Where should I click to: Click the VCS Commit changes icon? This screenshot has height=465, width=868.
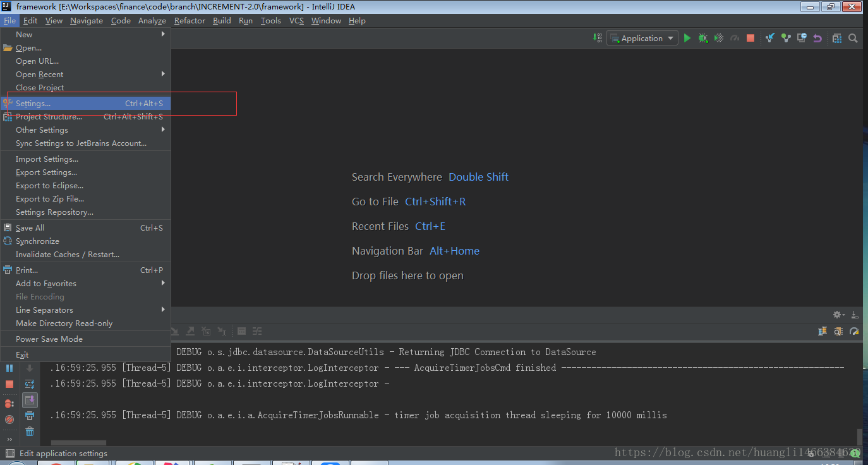786,38
